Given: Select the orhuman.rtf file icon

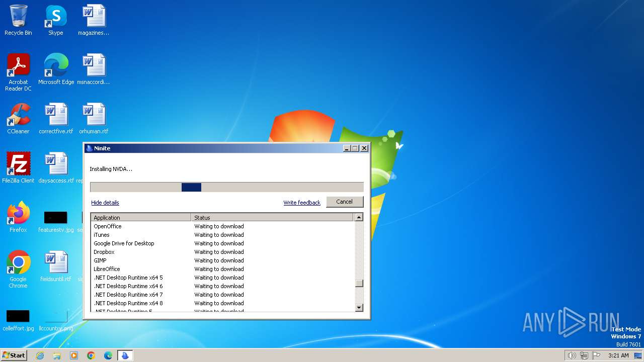Looking at the screenshot, I should click(x=94, y=119).
